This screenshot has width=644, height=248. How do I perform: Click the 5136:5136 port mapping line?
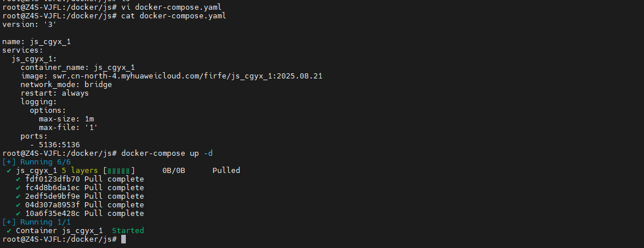pyautogui.click(x=55, y=145)
